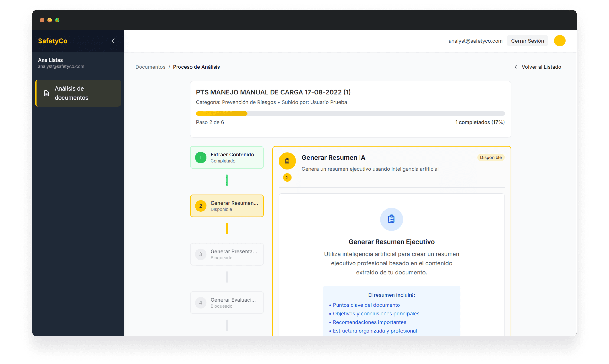Click the yellow step 2 circle in the list
The height and width of the screenshot is (364, 609).
(200, 206)
